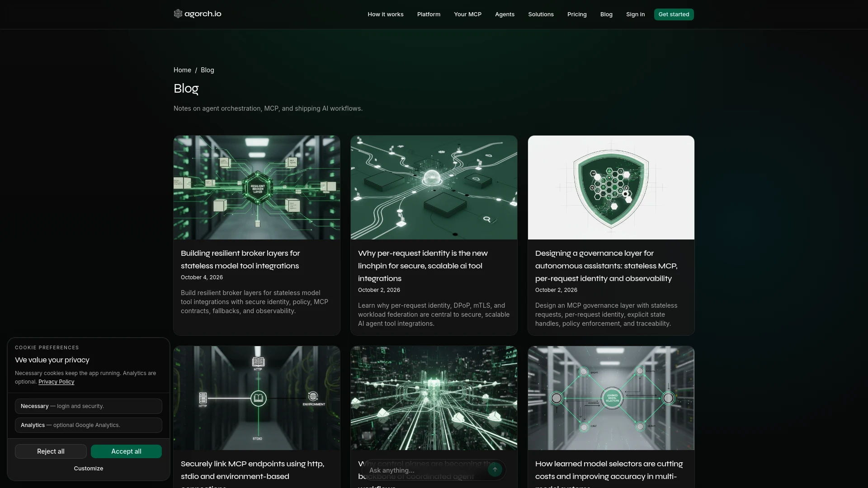The height and width of the screenshot is (488, 868).
Task: Open the governance layer shield thumbnail
Action: coord(611,188)
